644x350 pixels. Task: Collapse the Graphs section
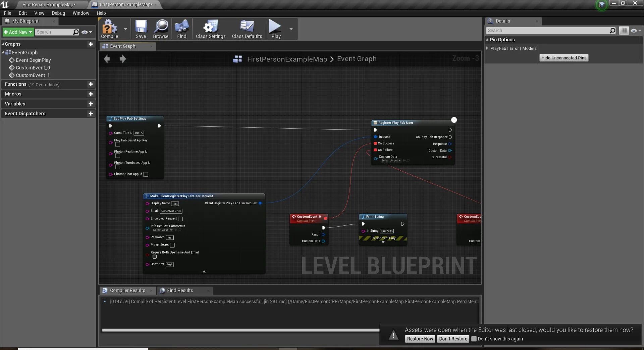tap(3, 44)
